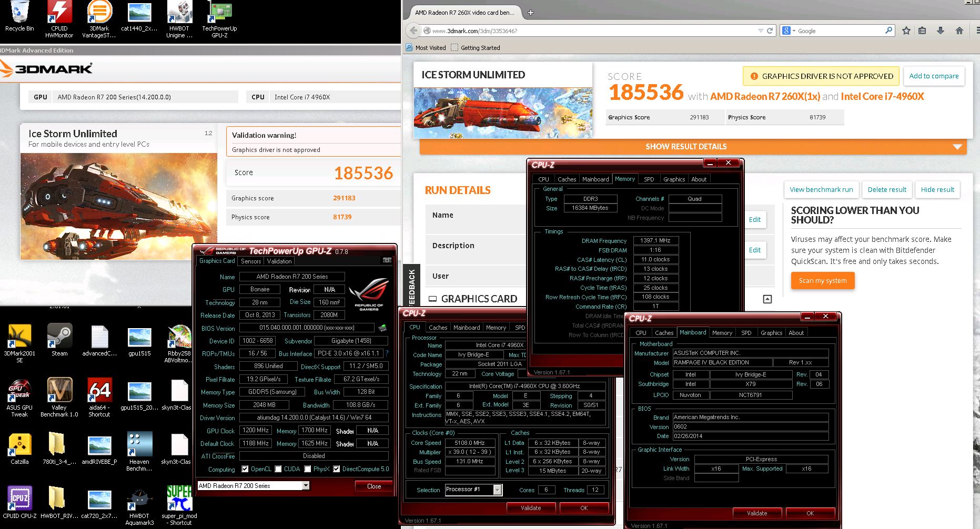Open browser downloads arrow icon
Image resolution: width=980 pixels, height=529 pixels.
coord(941,30)
